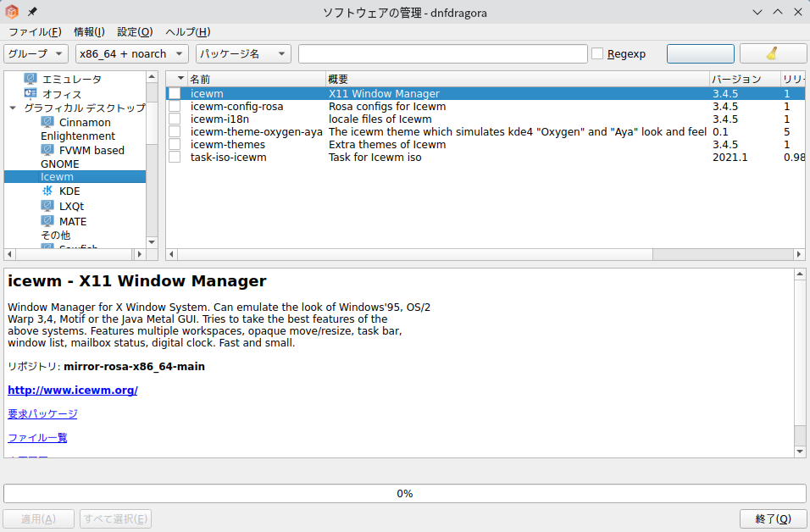Open the グループ view dropdown
The image size is (810, 532).
[x=36, y=53]
